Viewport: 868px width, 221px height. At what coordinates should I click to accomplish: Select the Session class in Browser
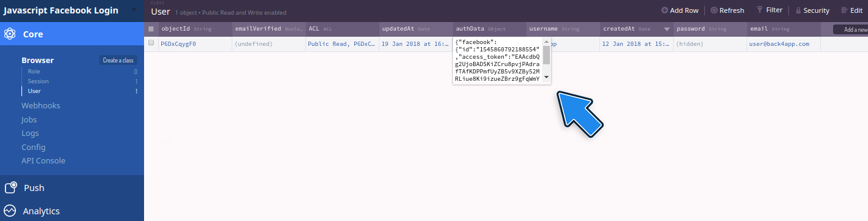click(x=38, y=81)
